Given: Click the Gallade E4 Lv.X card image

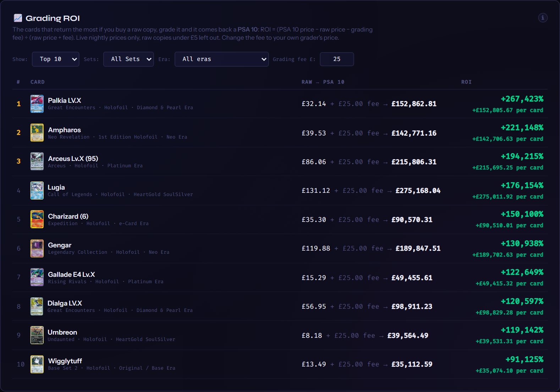Looking at the screenshot, I should 37,277.
